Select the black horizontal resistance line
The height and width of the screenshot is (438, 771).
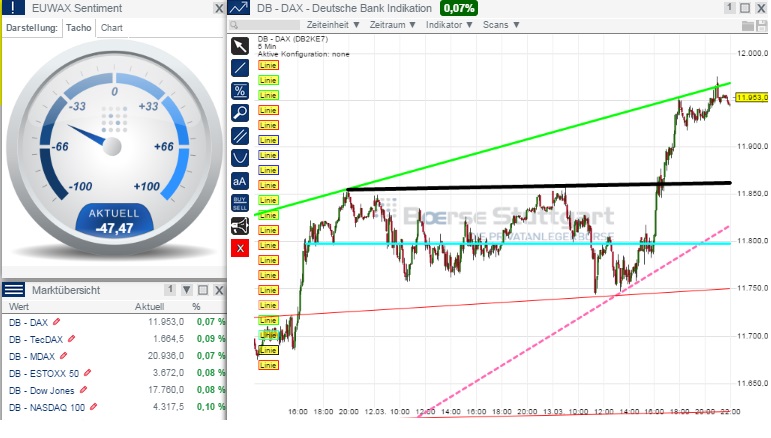(x=538, y=186)
